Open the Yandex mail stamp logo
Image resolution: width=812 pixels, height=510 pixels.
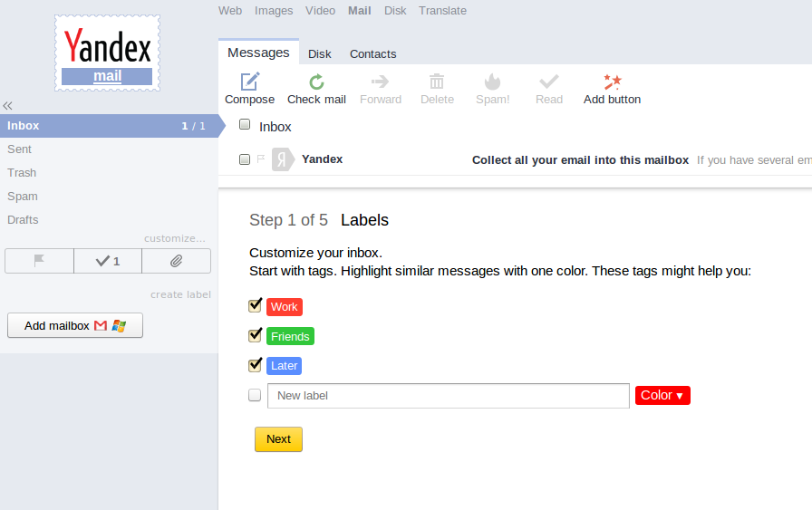(x=107, y=53)
